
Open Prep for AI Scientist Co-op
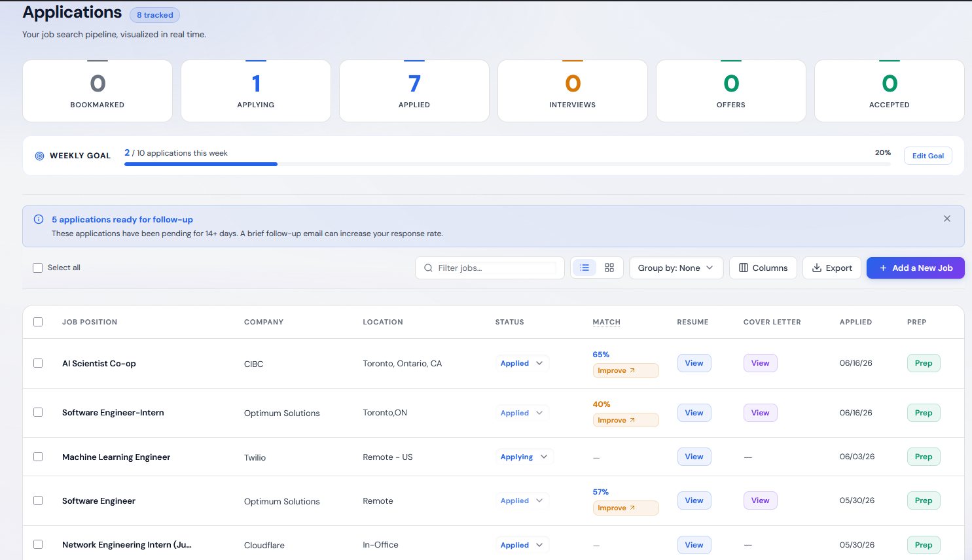click(x=924, y=363)
